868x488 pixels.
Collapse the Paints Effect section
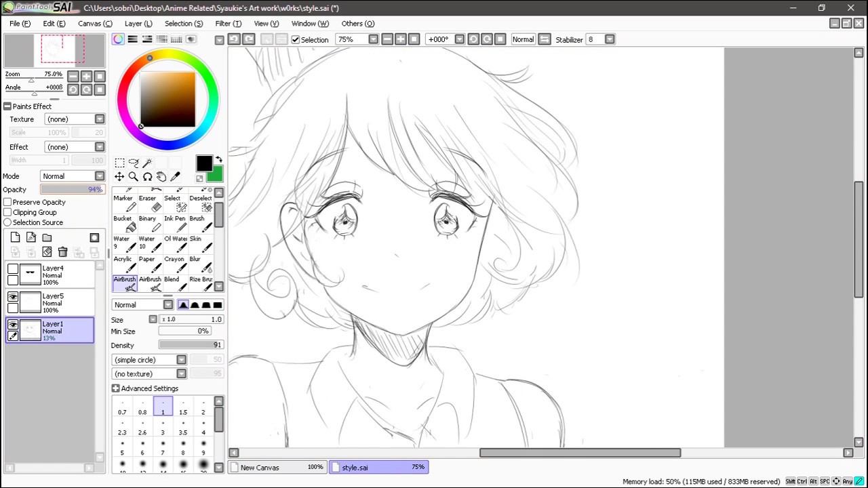pyautogui.click(x=7, y=106)
